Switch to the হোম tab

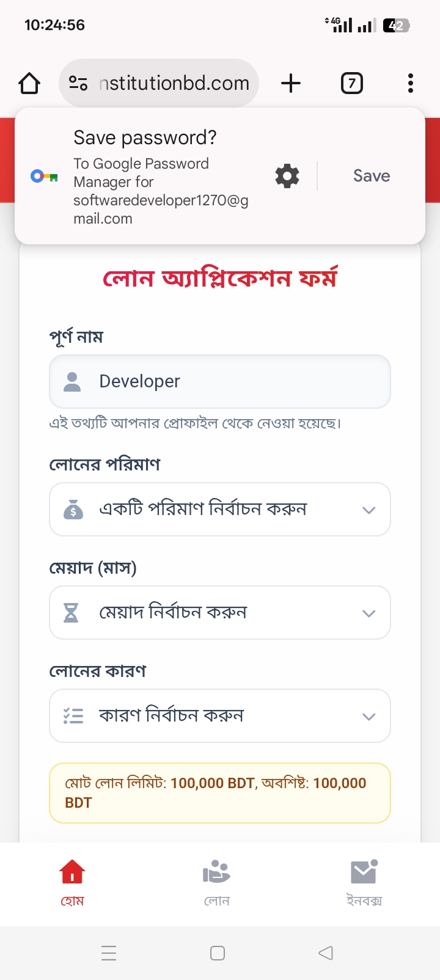click(x=72, y=883)
